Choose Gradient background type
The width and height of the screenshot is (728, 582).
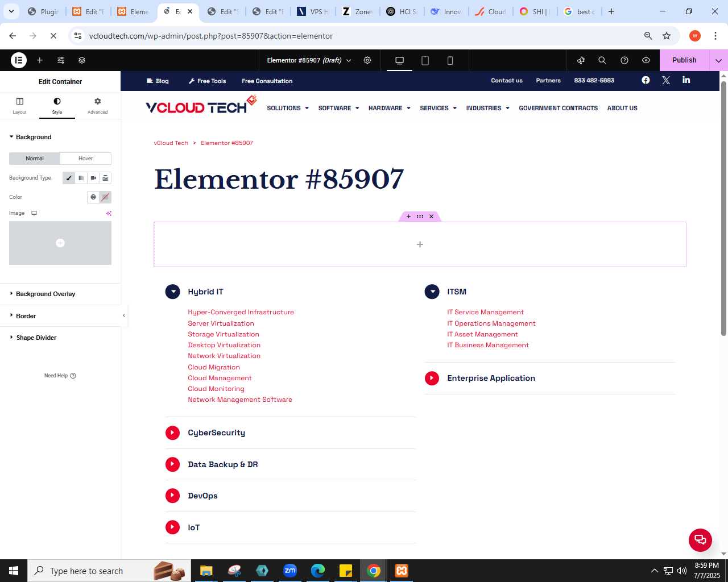point(81,178)
